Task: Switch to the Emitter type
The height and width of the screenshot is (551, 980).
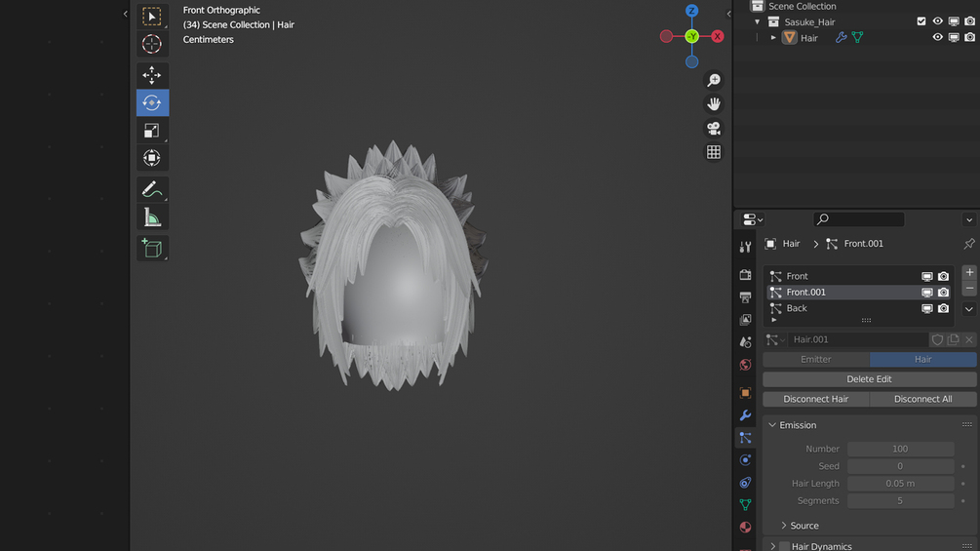Action: click(x=816, y=359)
